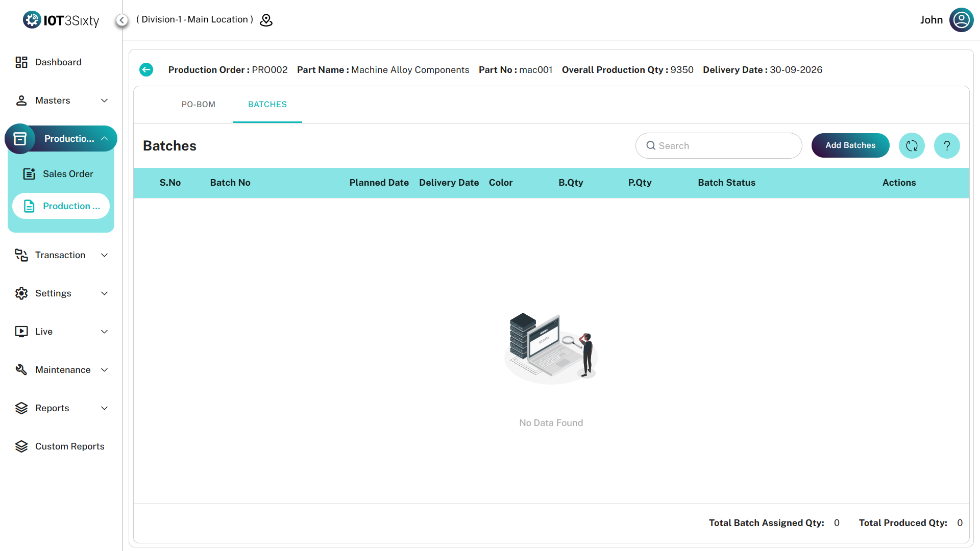Collapse the Production menu section
This screenshot has height=551, width=980.
pyautogui.click(x=104, y=139)
